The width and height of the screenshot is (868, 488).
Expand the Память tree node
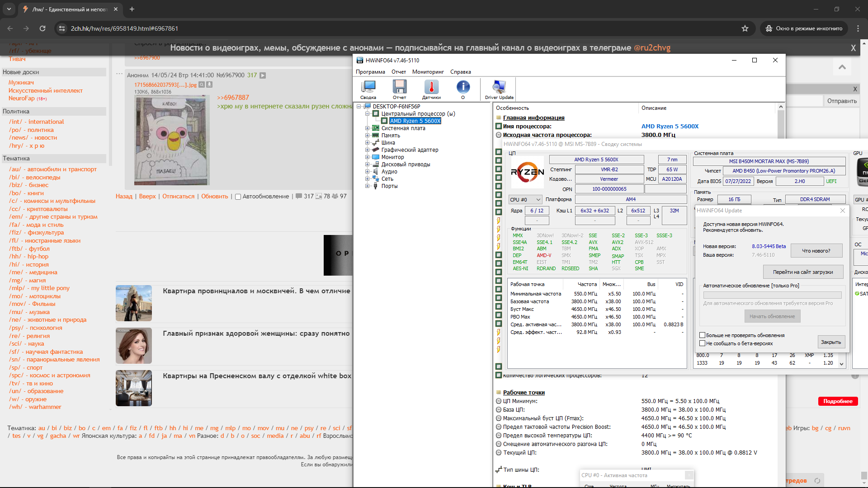coord(368,136)
